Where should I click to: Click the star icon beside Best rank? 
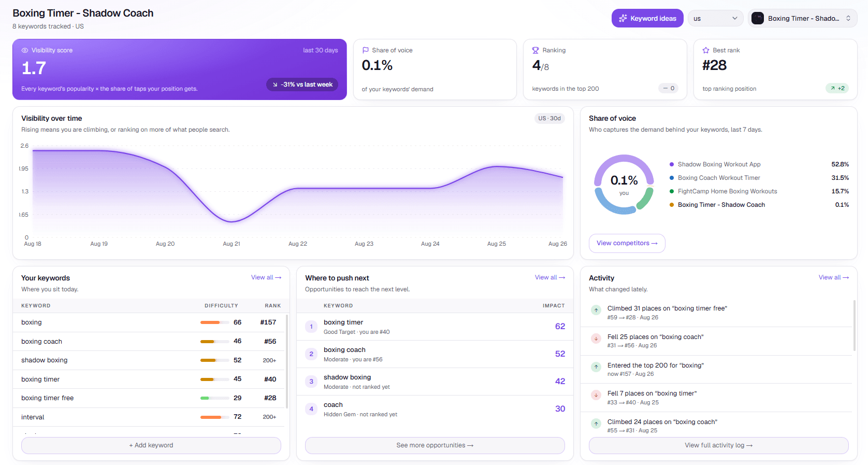click(706, 50)
